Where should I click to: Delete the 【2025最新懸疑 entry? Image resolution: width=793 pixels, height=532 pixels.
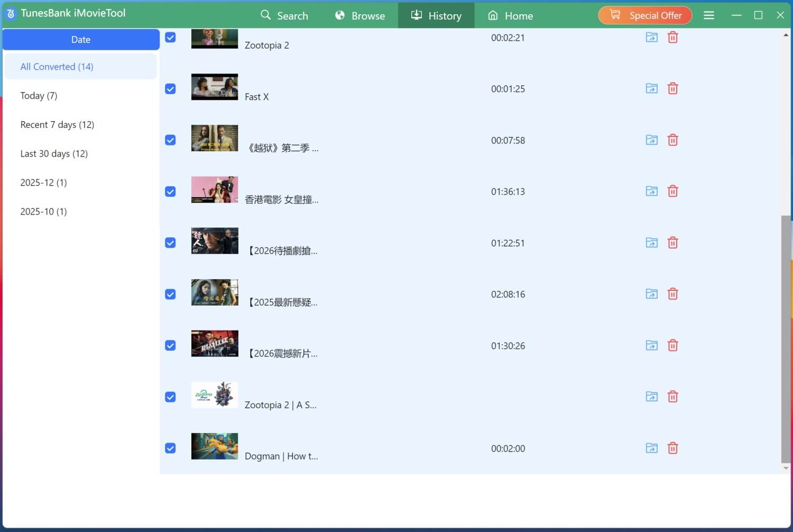(x=672, y=294)
